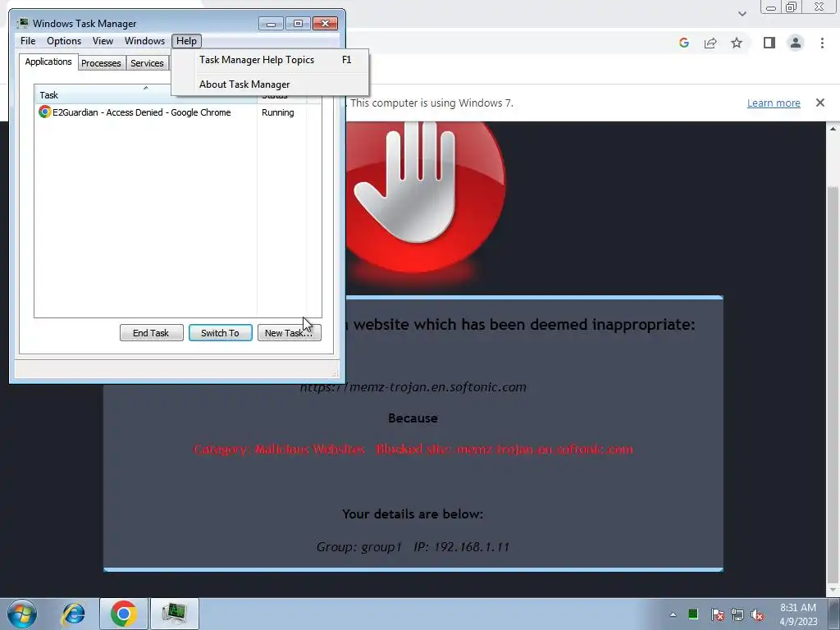Click the Running status of the Chrome task
Screen dimensions: 840x630
click(x=277, y=112)
